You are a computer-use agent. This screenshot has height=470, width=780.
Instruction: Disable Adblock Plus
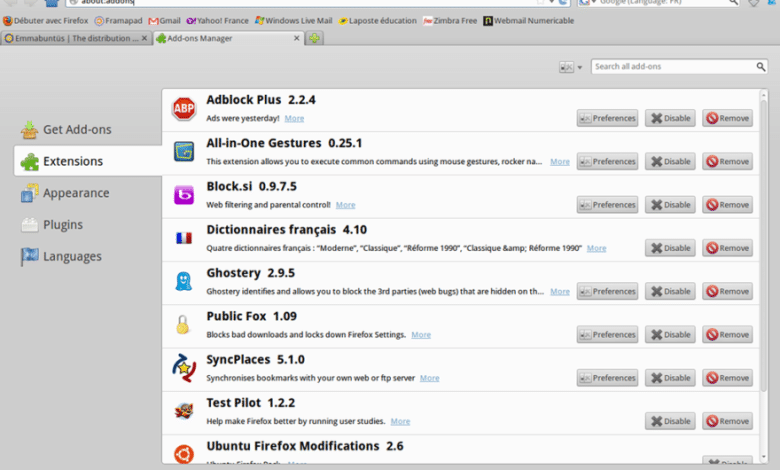pyautogui.click(x=670, y=118)
